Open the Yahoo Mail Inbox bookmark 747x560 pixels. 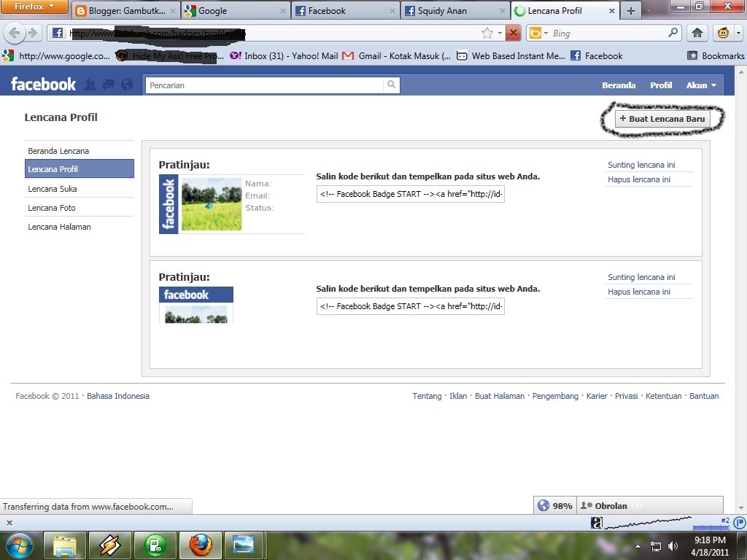(x=284, y=56)
